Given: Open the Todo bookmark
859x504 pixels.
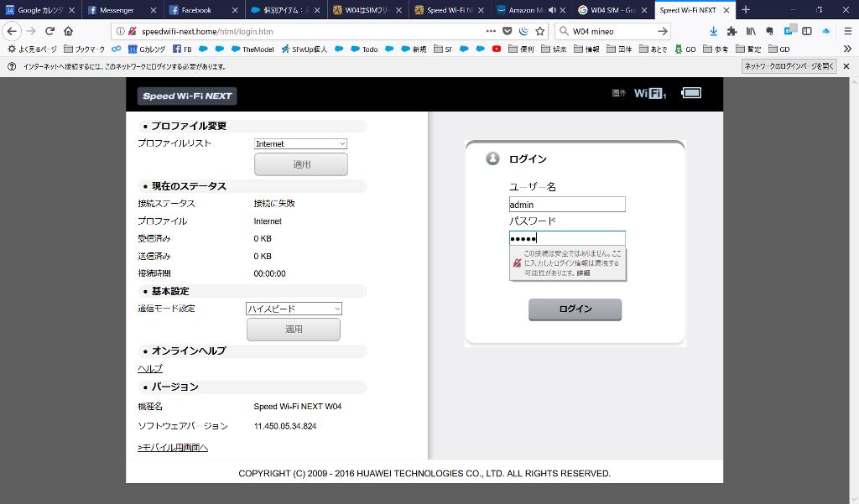Looking at the screenshot, I should 364,49.
